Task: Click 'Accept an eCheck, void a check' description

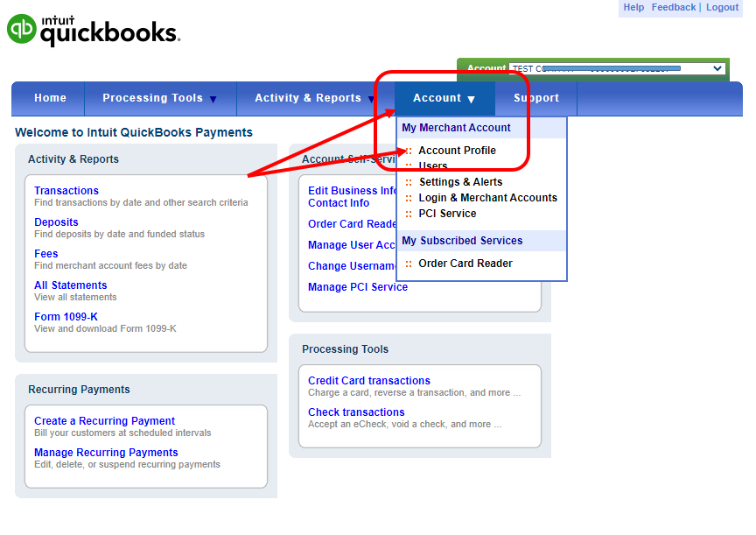Action: click(x=404, y=424)
